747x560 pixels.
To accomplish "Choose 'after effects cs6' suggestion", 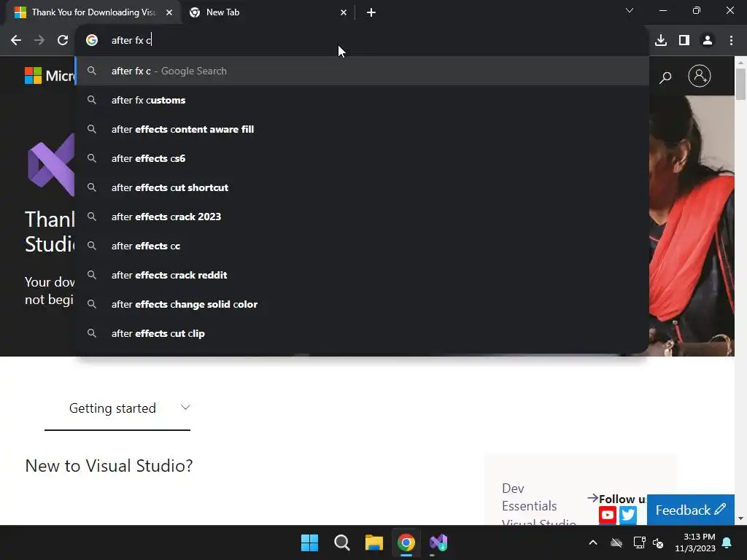I will [362, 158].
